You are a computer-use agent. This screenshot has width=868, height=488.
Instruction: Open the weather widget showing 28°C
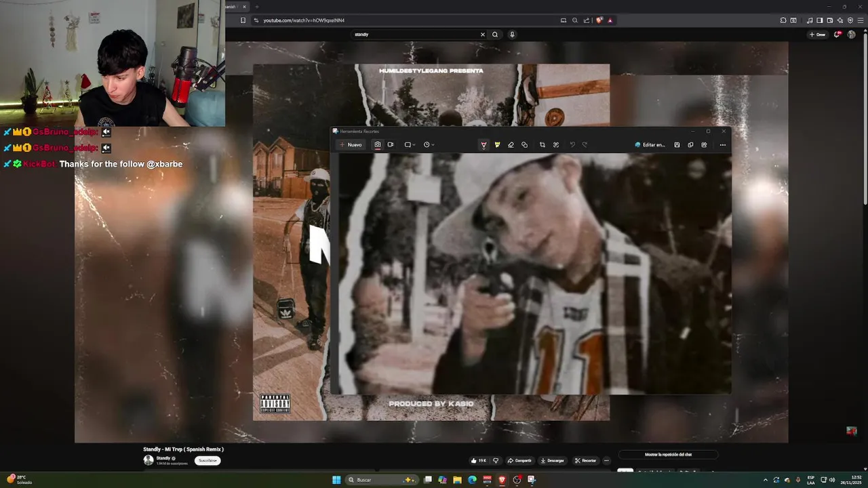[x=18, y=479]
